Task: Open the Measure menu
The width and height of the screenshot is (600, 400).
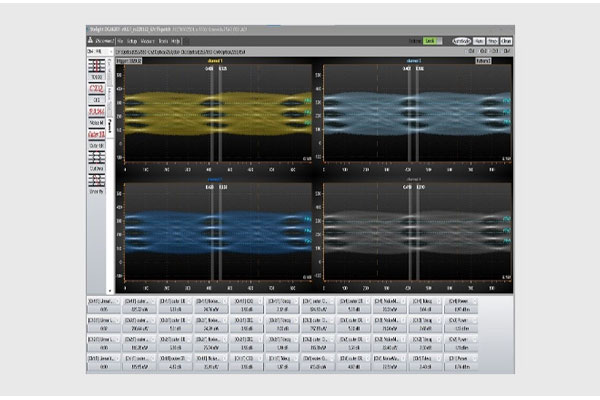Action: pyautogui.click(x=148, y=41)
